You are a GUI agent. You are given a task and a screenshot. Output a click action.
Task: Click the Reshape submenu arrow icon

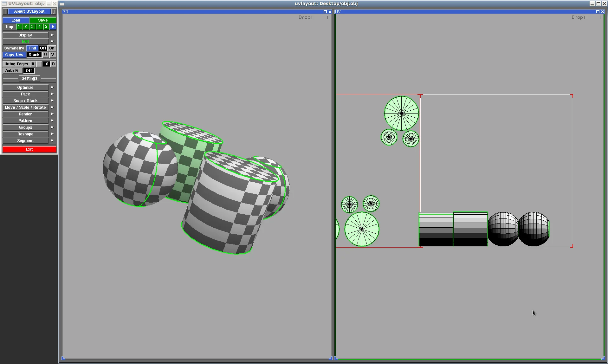pyautogui.click(x=52, y=134)
